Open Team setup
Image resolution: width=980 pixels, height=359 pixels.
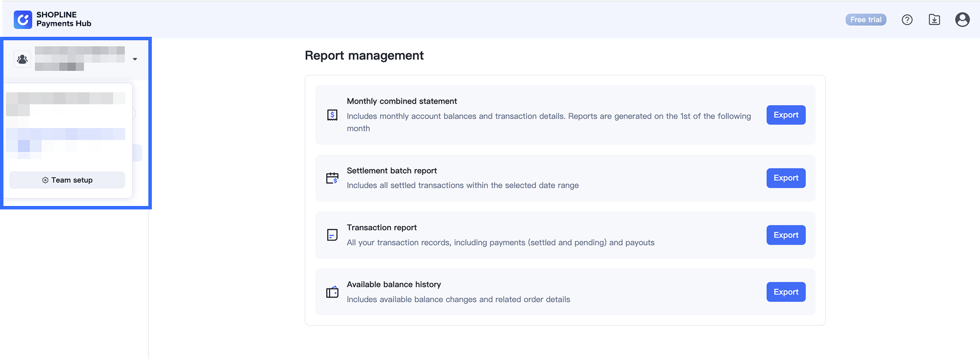(x=67, y=180)
